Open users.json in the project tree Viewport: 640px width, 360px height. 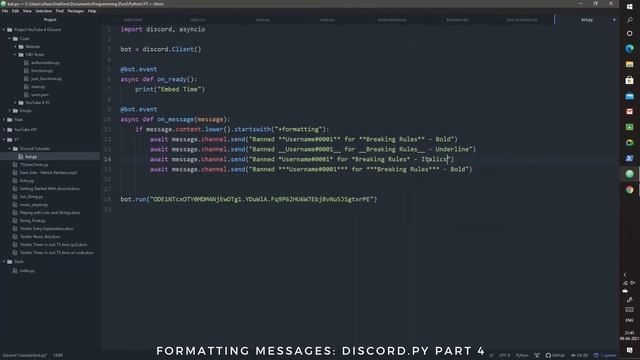pyautogui.click(x=40, y=95)
